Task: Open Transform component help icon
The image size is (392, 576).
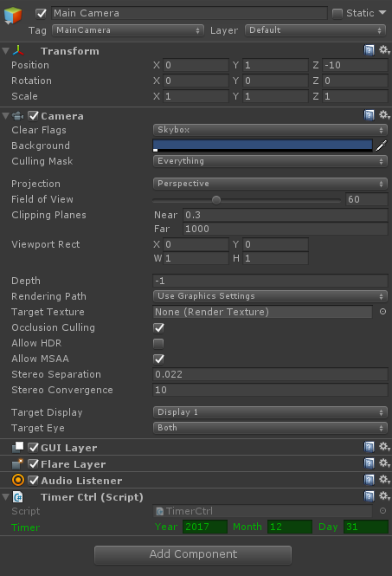Action: point(369,50)
